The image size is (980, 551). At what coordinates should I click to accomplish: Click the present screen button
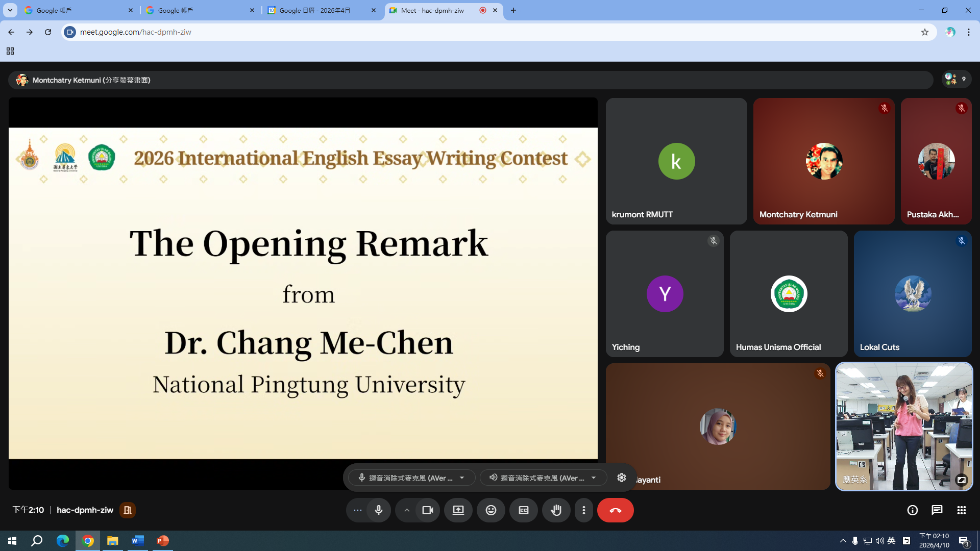click(458, 510)
